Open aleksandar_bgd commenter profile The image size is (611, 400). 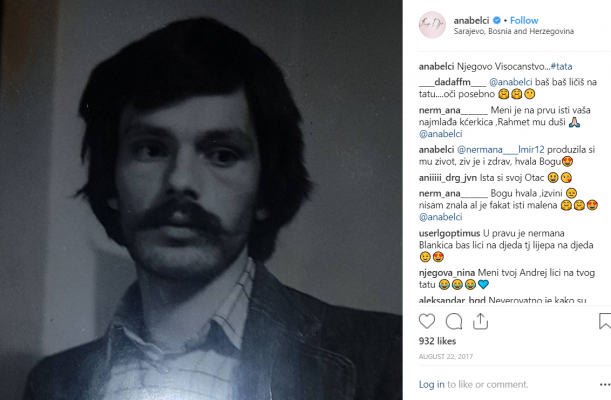452,300
